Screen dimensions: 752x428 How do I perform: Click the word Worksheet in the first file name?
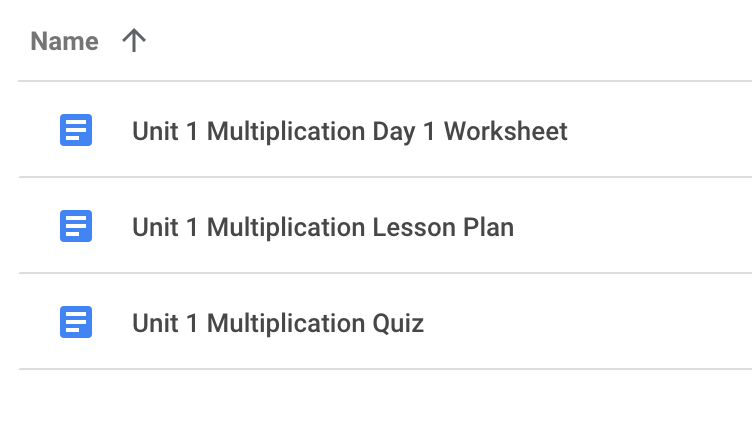[505, 131]
